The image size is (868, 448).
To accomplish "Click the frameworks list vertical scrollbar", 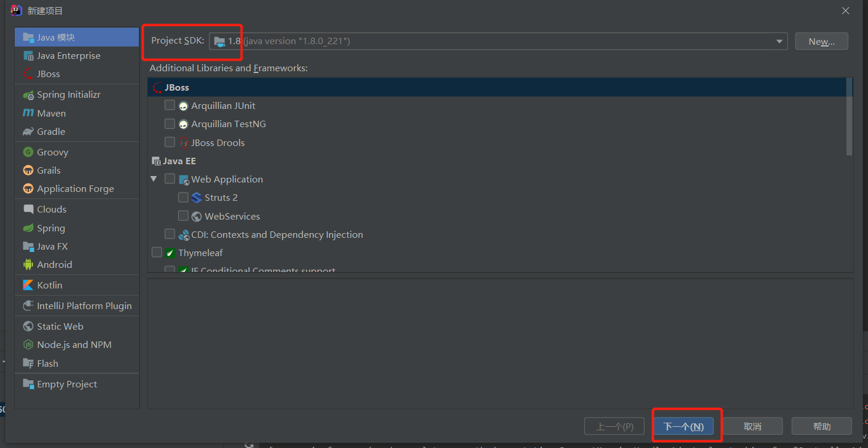I will click(x=849, y=117).
